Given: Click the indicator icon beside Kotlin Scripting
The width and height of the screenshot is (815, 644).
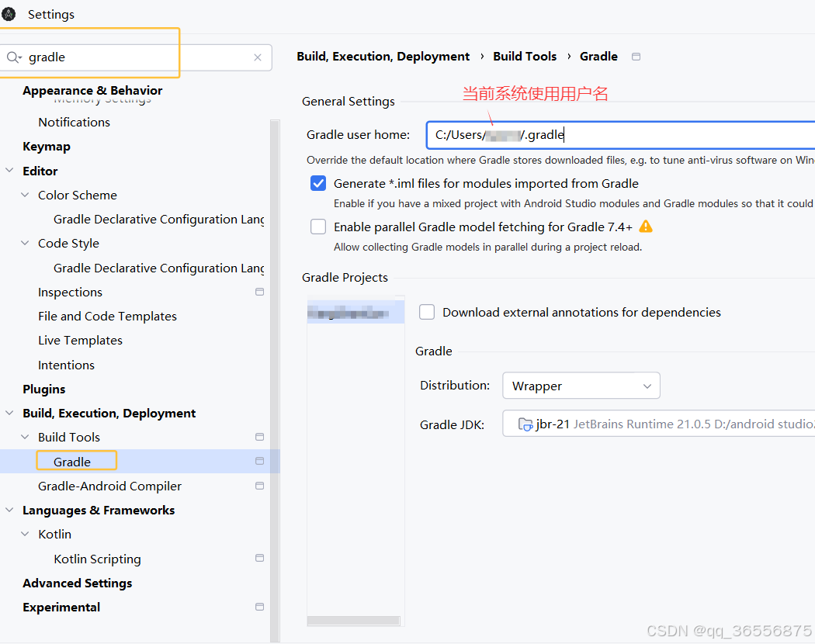Looking at the screenshot, I should (x=259, y=558).
